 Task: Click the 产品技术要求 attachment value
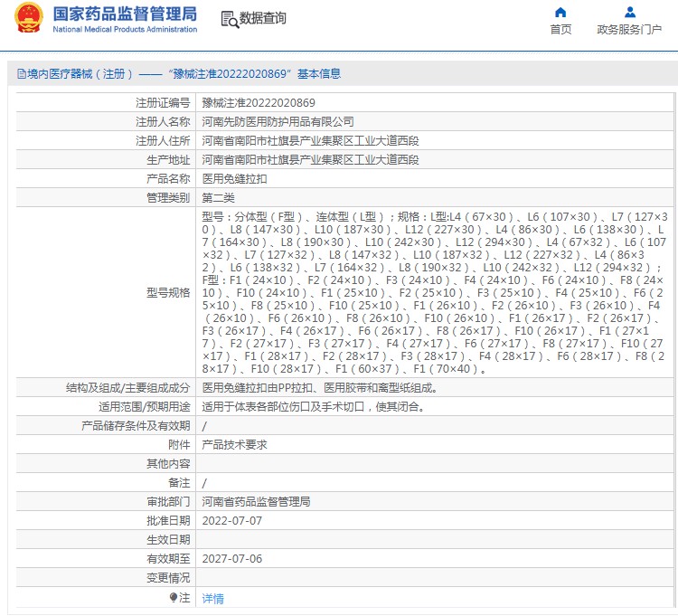point(234,445)
